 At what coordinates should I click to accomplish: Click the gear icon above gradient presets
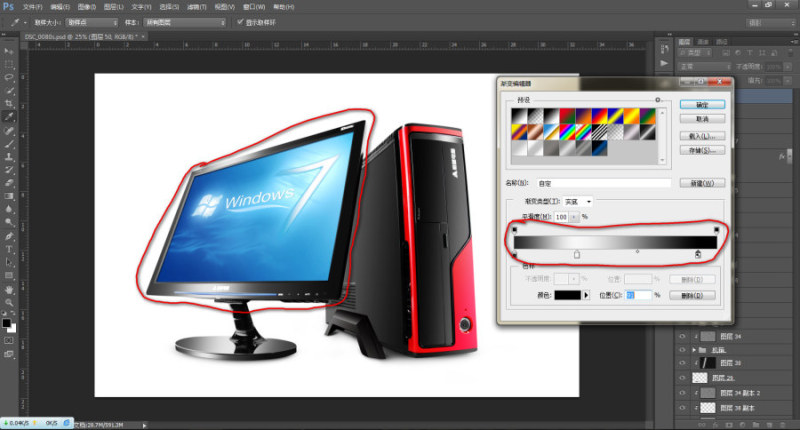(658, 100)
